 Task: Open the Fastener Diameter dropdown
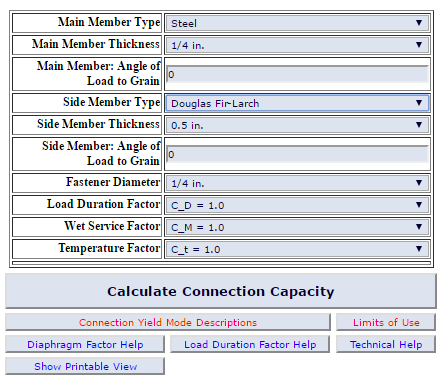[297, 183]
